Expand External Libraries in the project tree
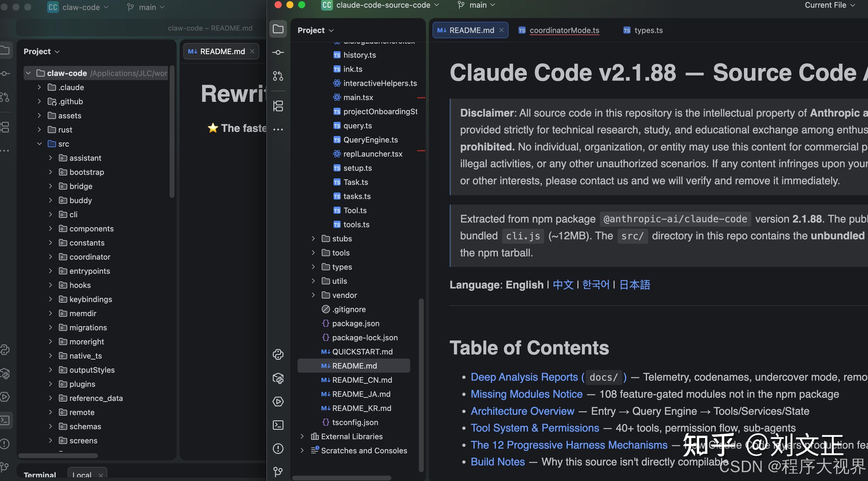This screenshot has height=481, width=868. (302, 437)
